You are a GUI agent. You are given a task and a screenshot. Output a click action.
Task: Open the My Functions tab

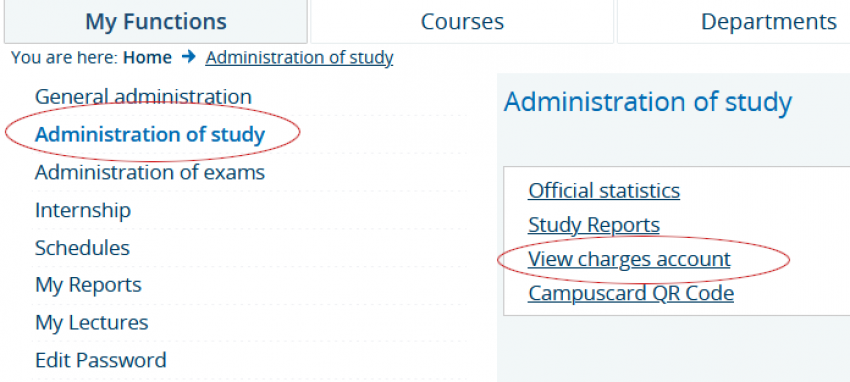156,22
